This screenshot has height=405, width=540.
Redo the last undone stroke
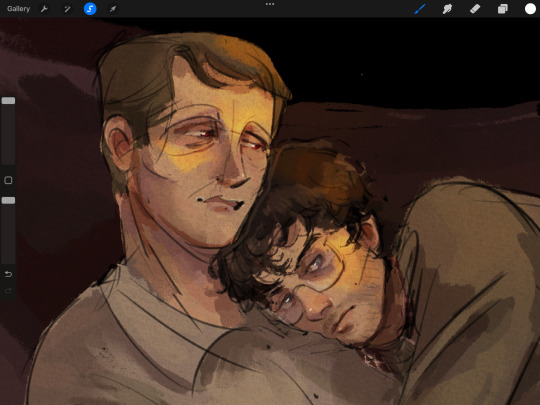click(x=8, y=291)
